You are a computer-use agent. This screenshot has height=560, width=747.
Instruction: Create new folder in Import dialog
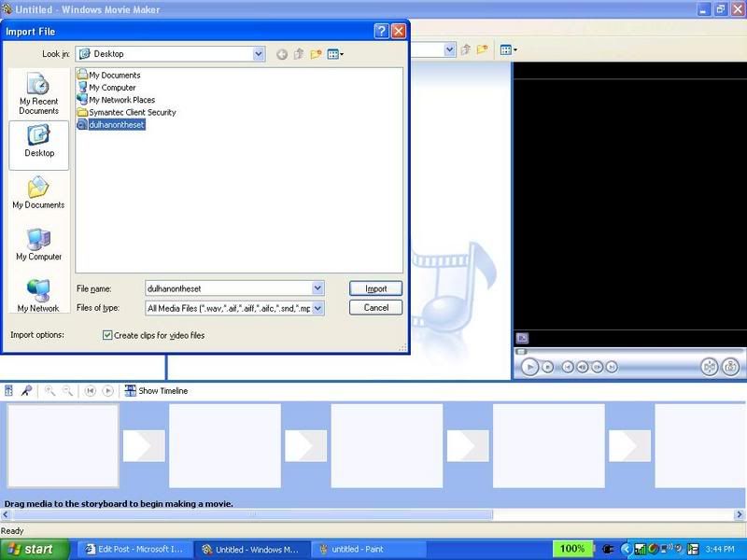point(316,54)
